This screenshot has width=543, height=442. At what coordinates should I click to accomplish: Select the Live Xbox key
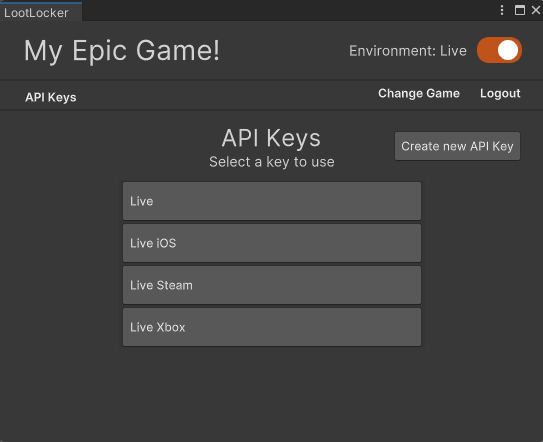click(x=272, y=327)
